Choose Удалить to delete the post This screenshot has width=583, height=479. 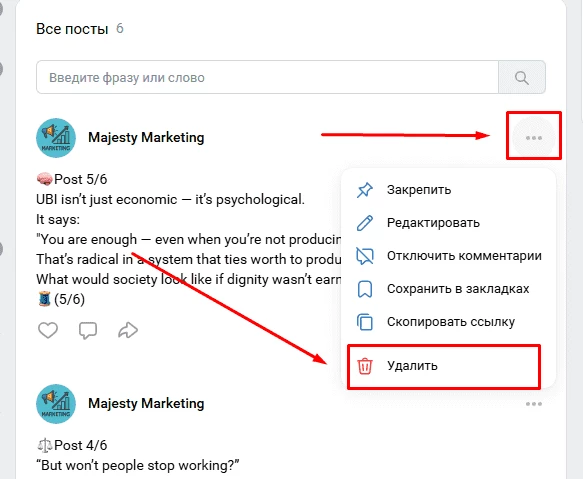point(443,366)
